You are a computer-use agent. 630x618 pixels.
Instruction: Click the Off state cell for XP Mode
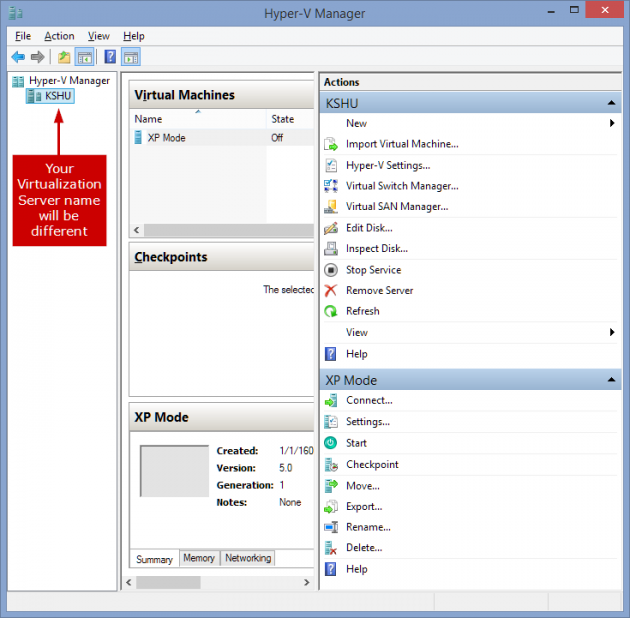tap(277, 138)
